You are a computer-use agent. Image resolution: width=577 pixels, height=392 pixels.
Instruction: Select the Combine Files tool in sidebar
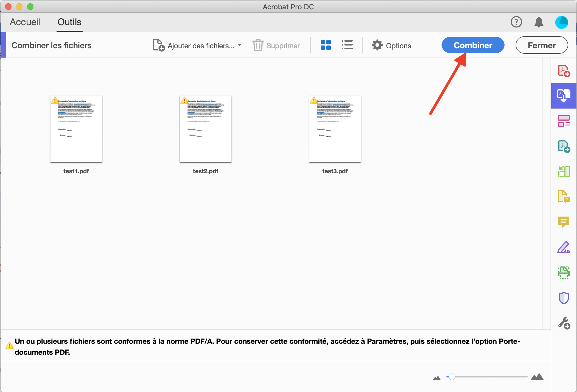point(564,96)
